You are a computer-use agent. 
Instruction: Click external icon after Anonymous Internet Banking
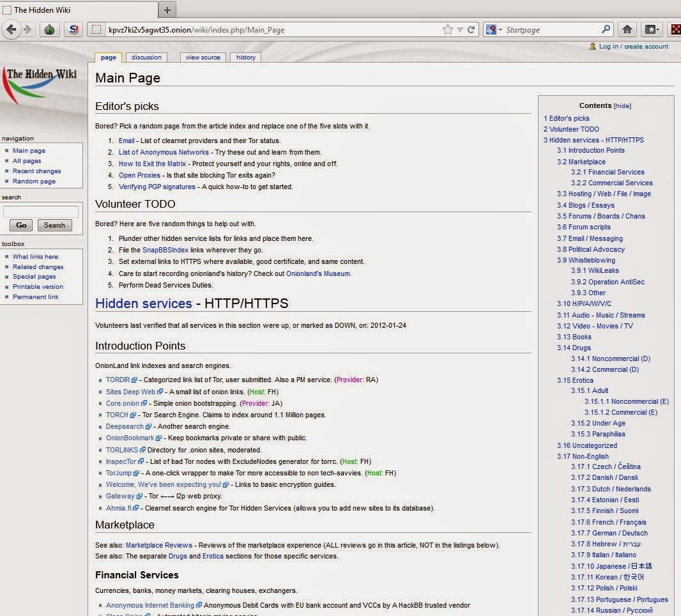(199, 605)
